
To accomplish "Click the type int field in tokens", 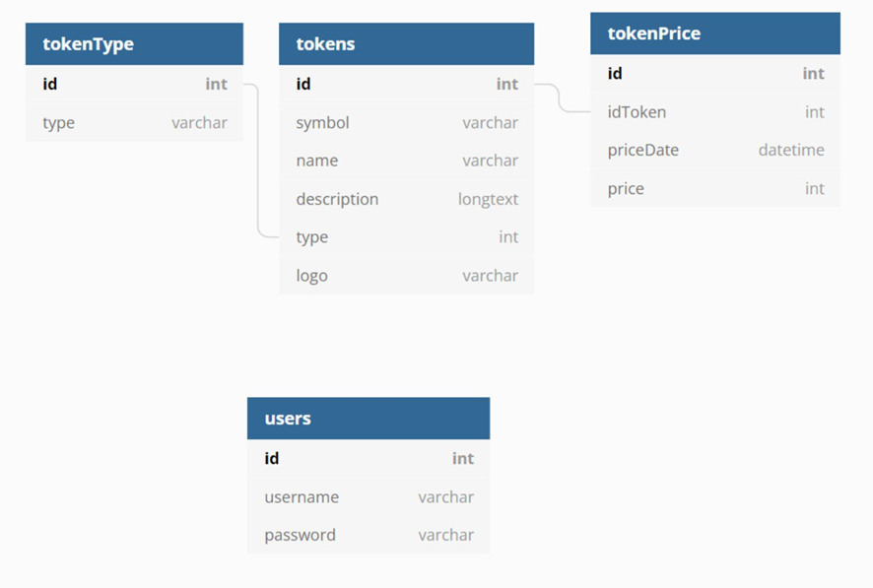I will (x=406, y=237).
